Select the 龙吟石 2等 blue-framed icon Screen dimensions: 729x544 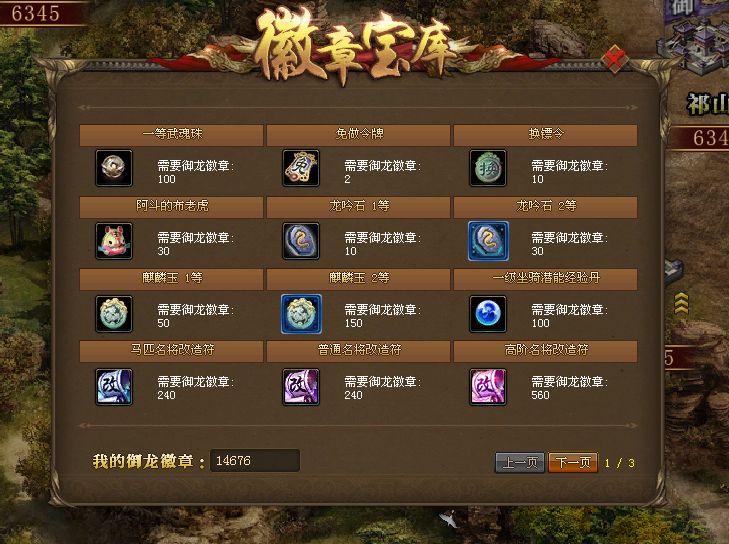coord(488,241)
